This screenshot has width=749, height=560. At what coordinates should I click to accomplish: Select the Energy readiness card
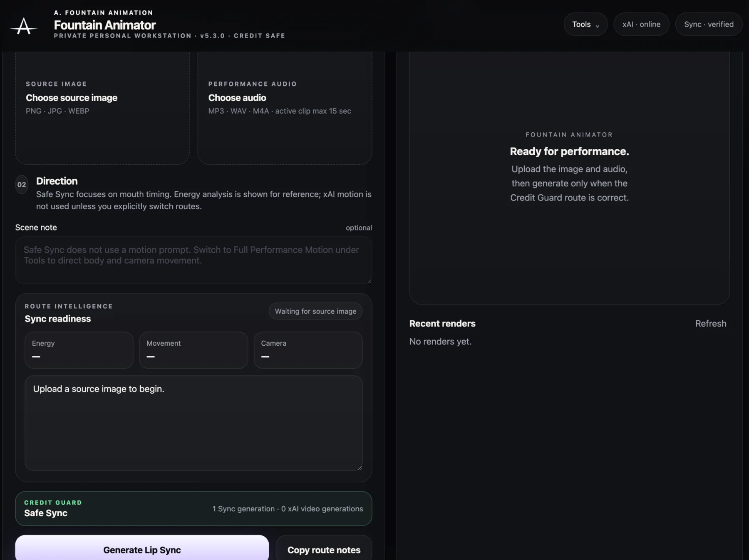click(79, 350)
